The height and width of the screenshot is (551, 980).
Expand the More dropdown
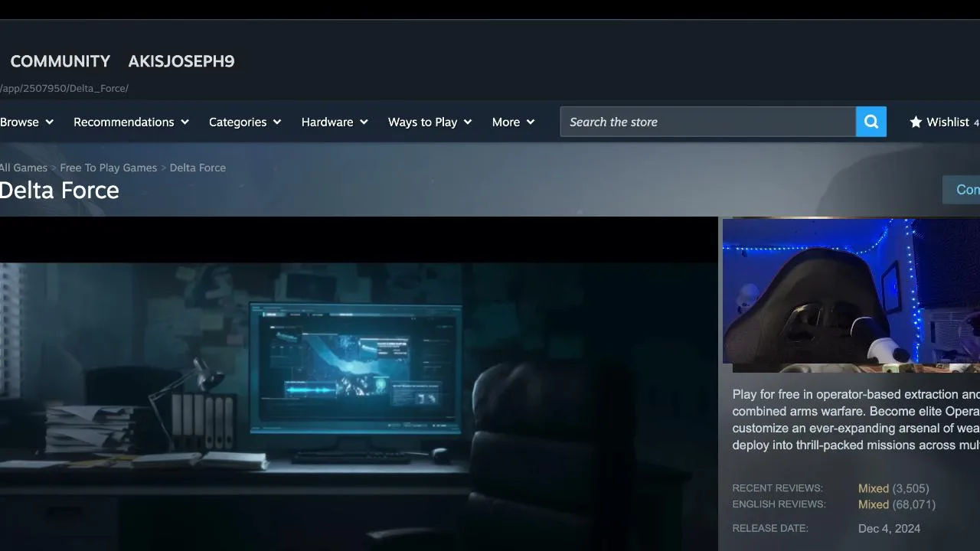pyautogui.click(x=513, y=122)
